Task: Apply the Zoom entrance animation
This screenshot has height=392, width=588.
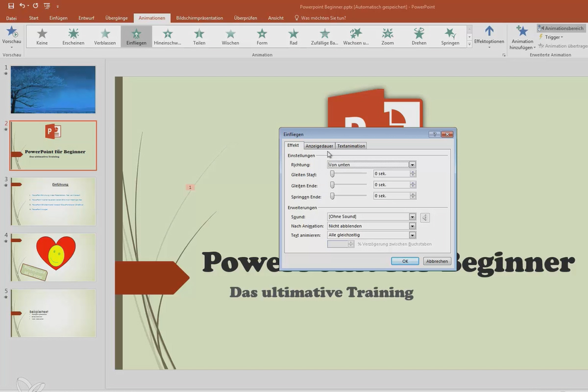Action: (387, 36)
